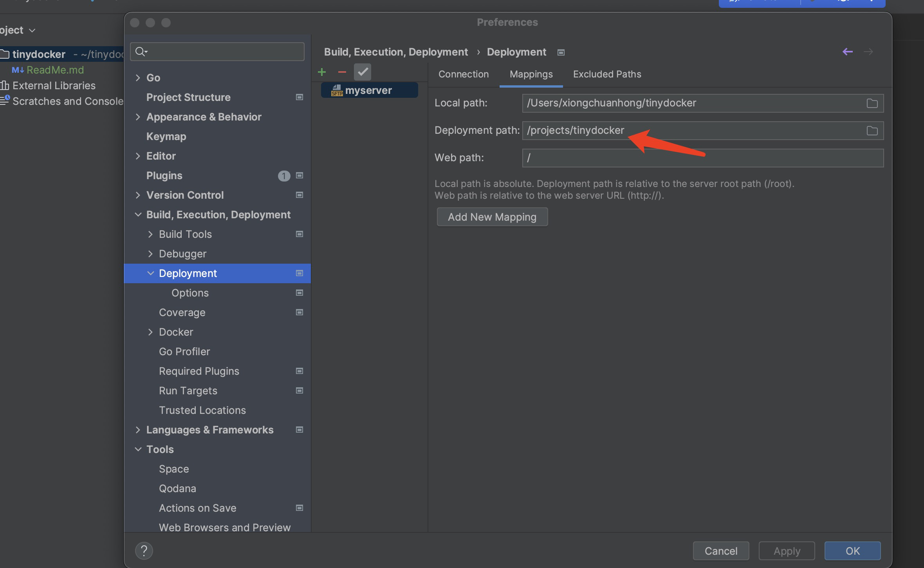The height and width of the screenshot is (568, 924).
Task: Click the Web path input field
Action: point(702,158)
